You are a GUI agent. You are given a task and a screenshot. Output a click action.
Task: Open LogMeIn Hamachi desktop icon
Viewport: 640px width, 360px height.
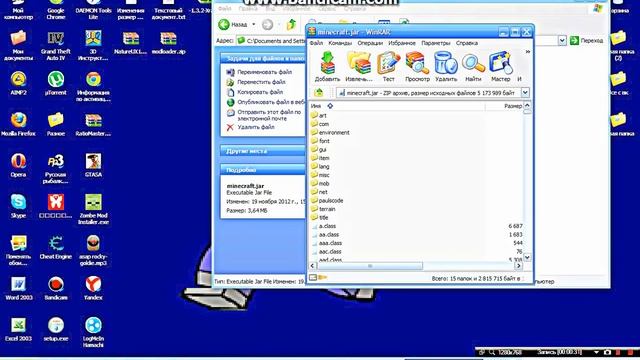(93, 332)
